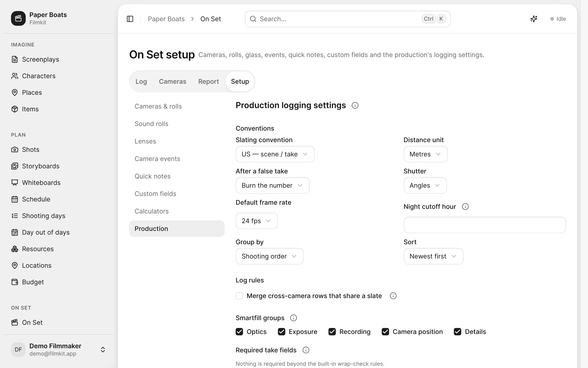The height and width of the screenshot is (368, 588).
Task: Open Sound rolls setup section
Action: (177, 124)
